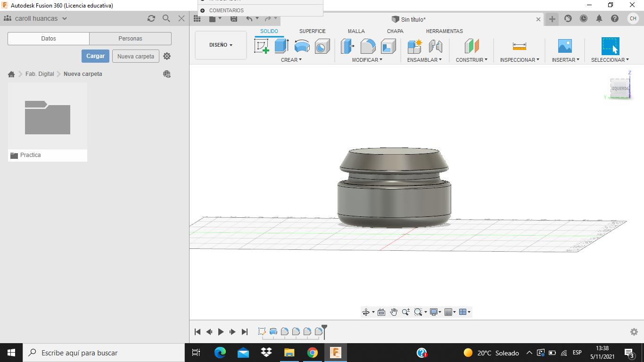
Task: Expand the Construir dropdown menu
Action: (471, 60)
